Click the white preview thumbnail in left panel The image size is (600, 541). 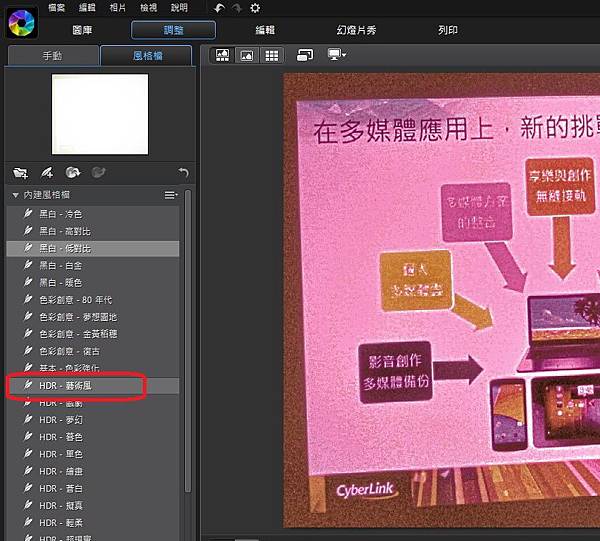click(100, 114)
